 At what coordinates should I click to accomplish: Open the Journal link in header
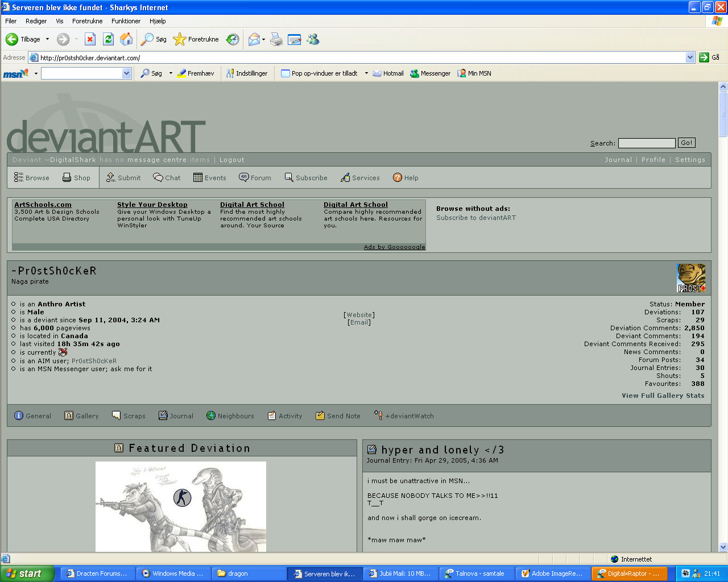click(618, 160)
